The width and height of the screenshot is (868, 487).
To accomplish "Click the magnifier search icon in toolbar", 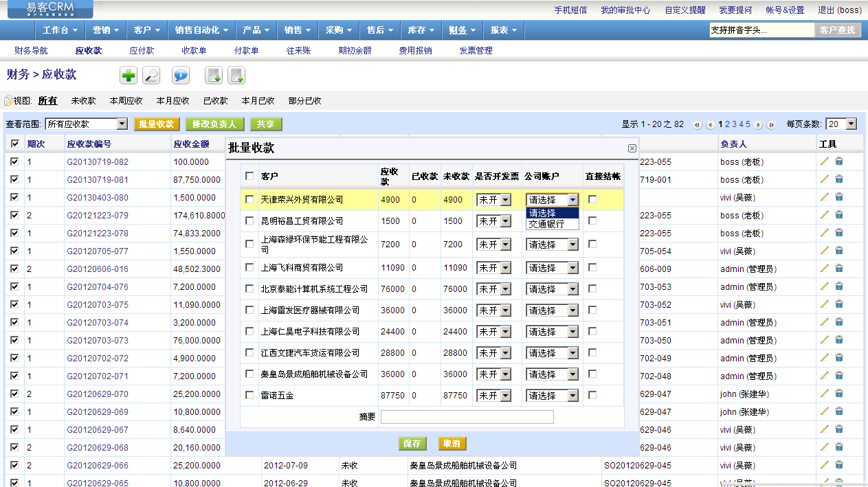I will tap(151, 76).
